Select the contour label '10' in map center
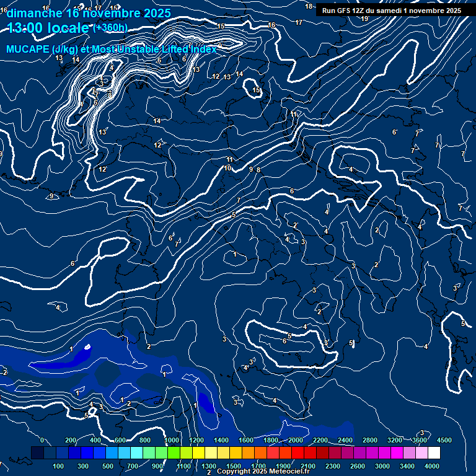476x476 pixels. coord(227,168)
